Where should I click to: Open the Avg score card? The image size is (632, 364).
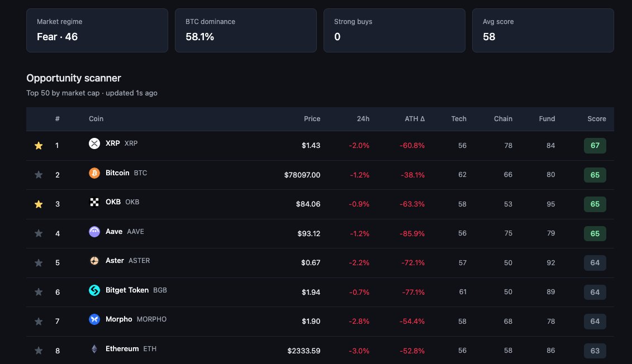[543, 31]
